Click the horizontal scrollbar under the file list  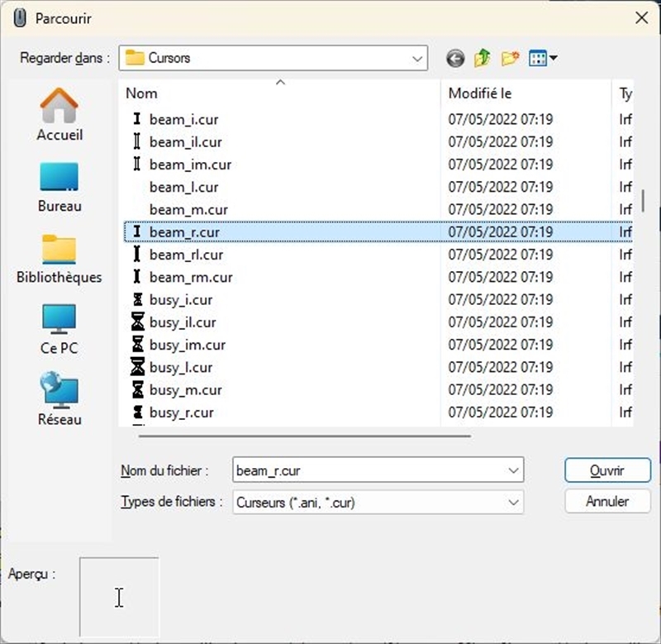304,435
